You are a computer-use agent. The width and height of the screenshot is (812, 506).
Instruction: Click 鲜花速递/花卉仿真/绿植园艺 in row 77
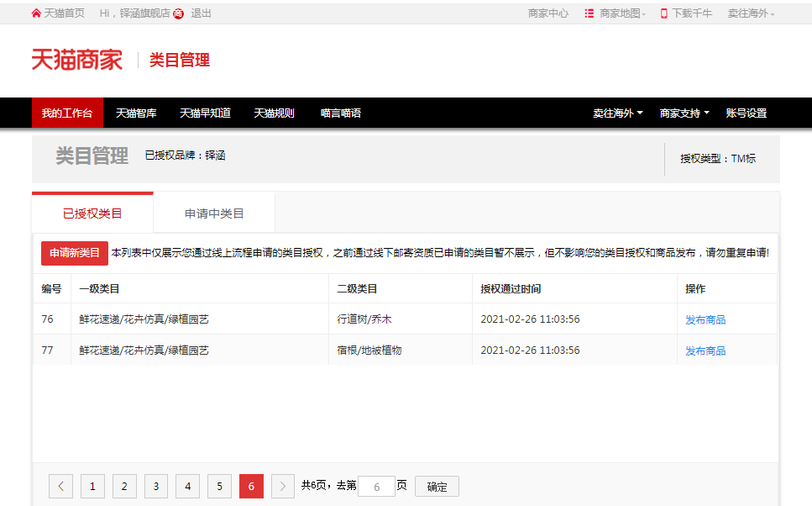144,351
